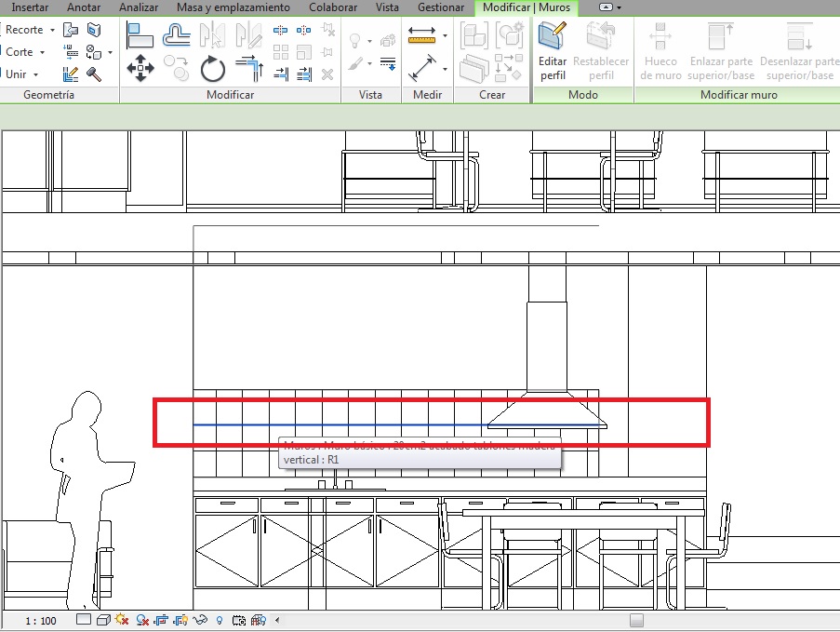
Task: Click the 1 : 100 view scale
Action: click(x=40, y=620)
